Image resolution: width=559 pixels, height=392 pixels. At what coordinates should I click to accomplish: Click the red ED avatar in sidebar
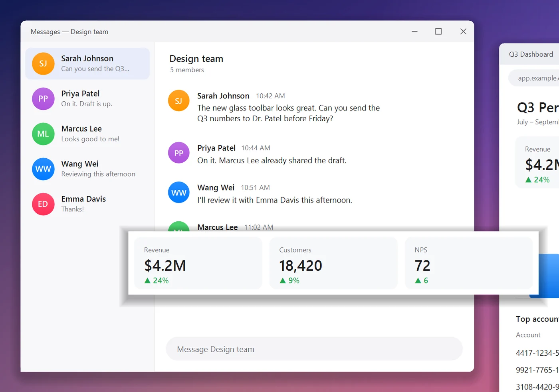pos(43,204)
